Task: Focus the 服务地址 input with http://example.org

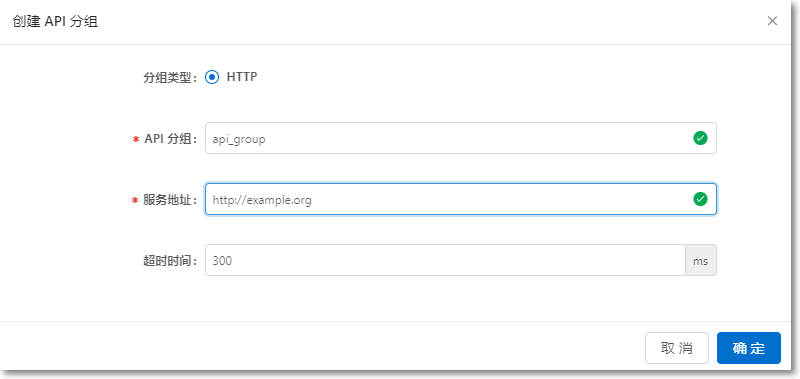Action: click(x=461, y=199)
